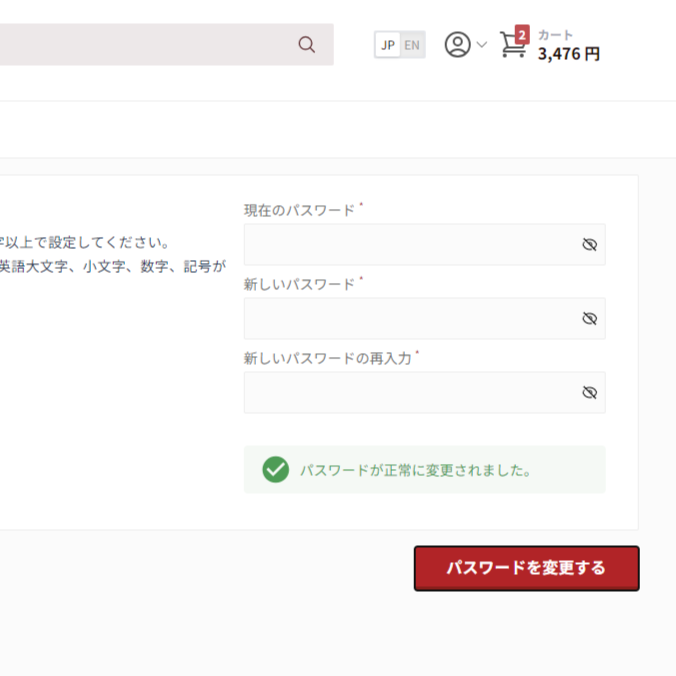Viewport: 676px width, 676px height.
Task: Click message パスワードが正常に変更されました。
Action: [416, 470]
